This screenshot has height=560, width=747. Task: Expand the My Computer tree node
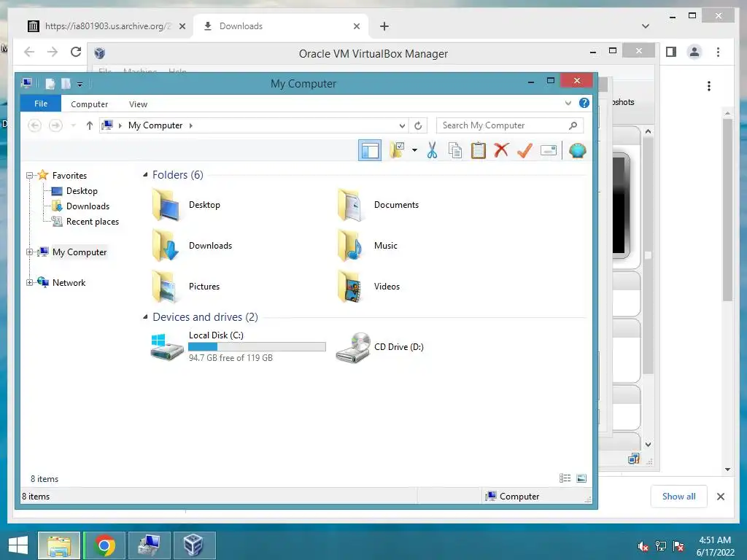coord(29,252)
